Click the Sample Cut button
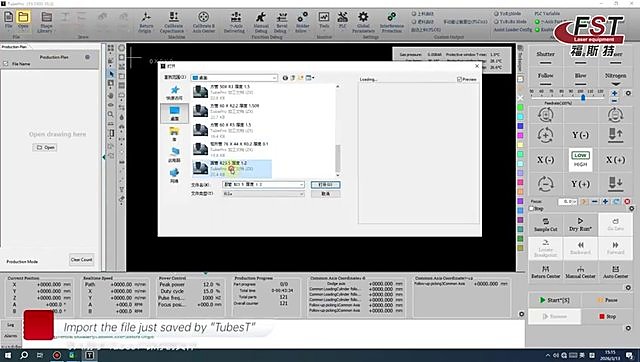 click(x=545, y=225)
